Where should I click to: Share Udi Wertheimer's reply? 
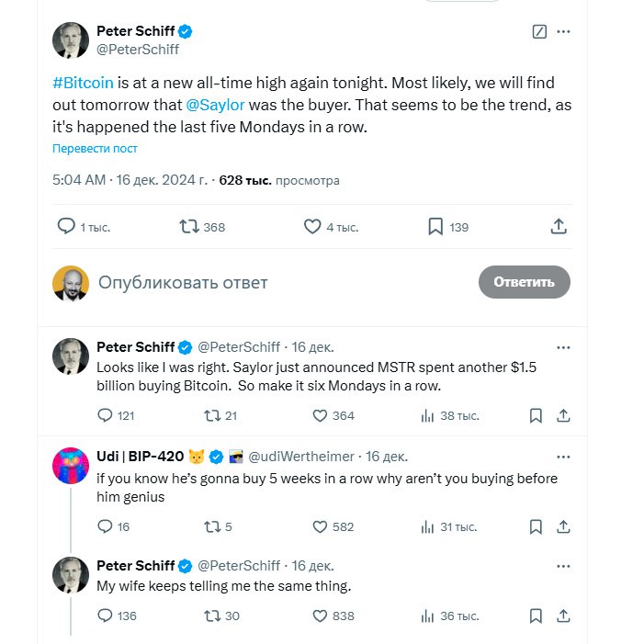tap(563, 526)
